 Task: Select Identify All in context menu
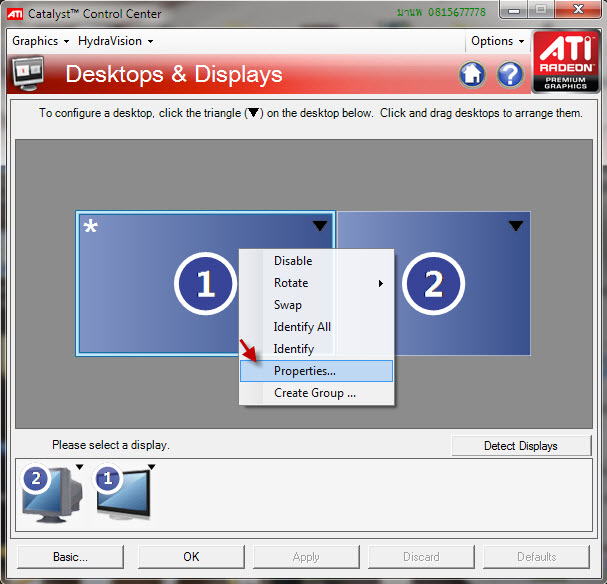(316, 327)
